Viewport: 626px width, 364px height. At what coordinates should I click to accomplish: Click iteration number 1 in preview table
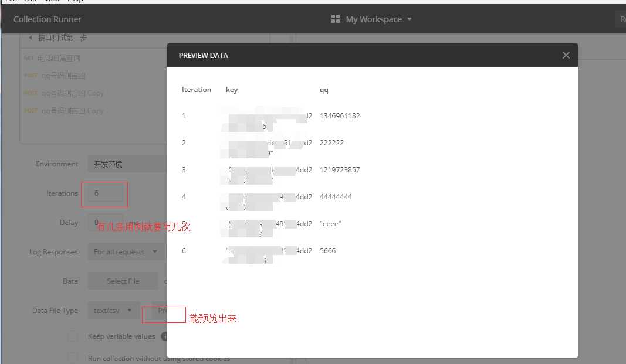(183, 116)
